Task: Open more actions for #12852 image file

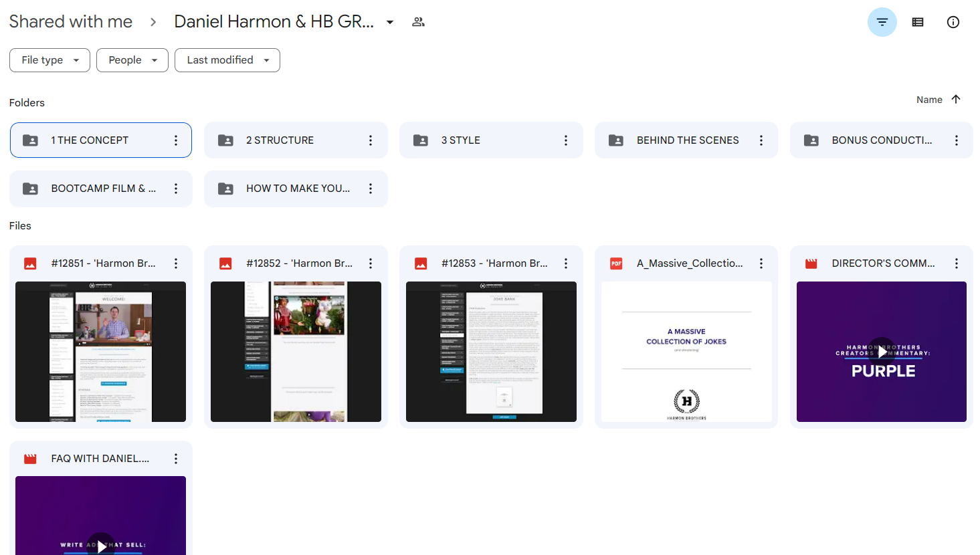Action: pos(371,263)
